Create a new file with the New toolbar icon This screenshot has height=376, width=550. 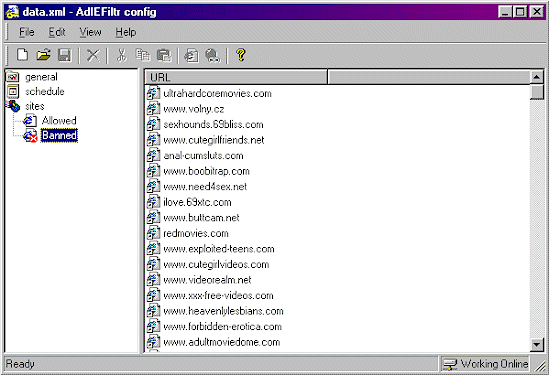tap(22, 55)
